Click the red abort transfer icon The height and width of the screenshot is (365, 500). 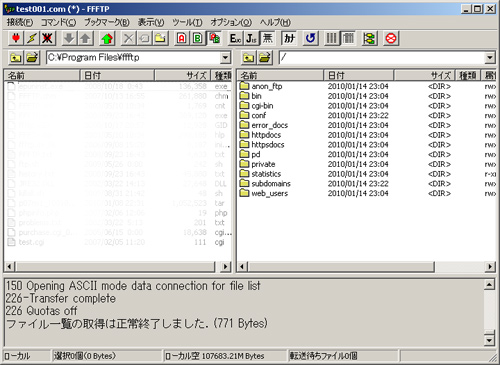pos(391,38)
